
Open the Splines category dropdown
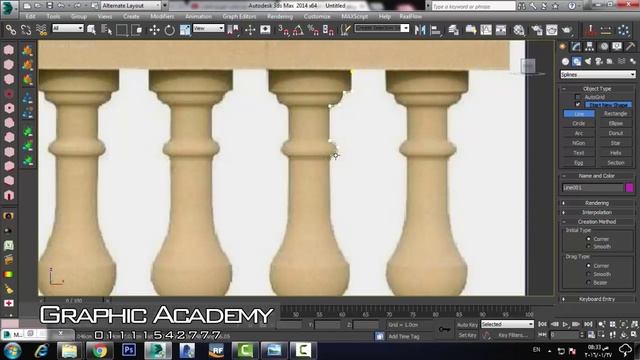(x=598, y=74)
